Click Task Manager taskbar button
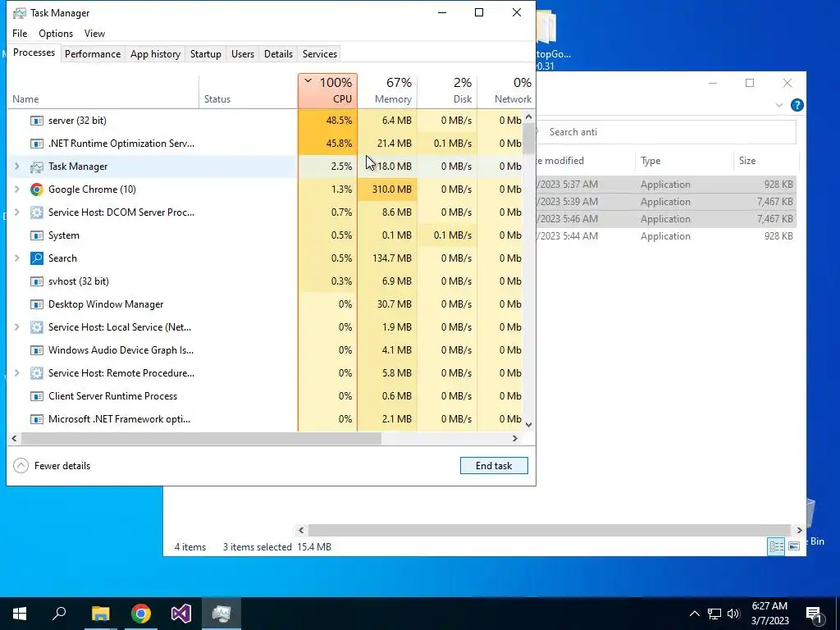The height and width of the screenshot is (630, 840). [x=221, y=614]
